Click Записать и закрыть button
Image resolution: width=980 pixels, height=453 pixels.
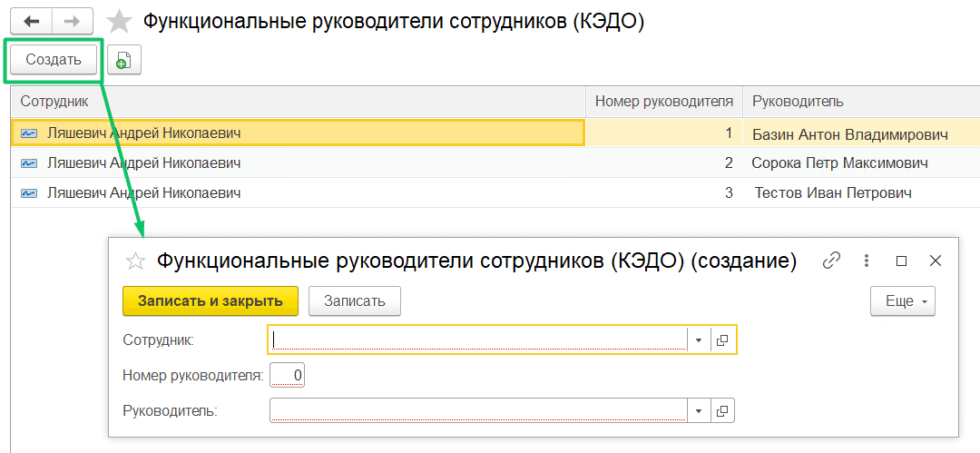pyautogui.click(x=211, y=301)
